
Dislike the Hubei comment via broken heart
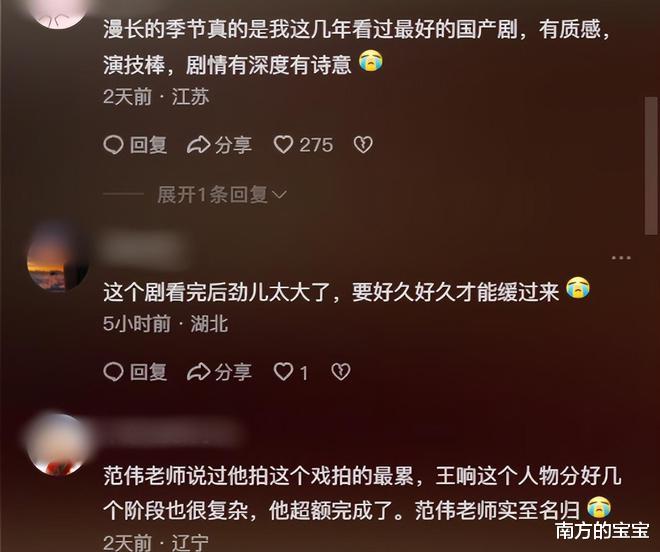pyautogui.click(x=341, y=372)
